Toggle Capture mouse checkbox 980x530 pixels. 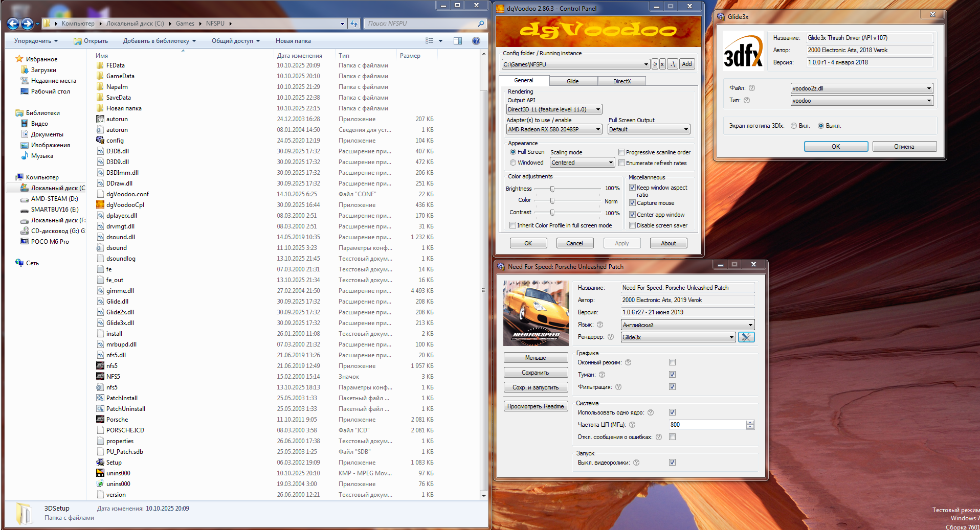tap(632, 203)
